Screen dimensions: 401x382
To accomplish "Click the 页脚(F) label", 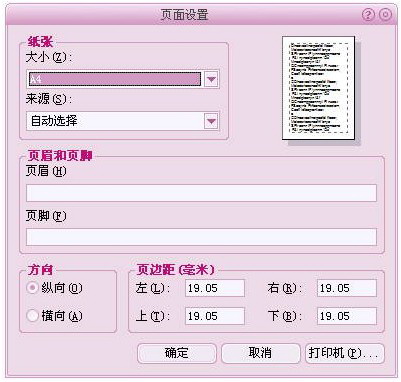I will (46, 216).
